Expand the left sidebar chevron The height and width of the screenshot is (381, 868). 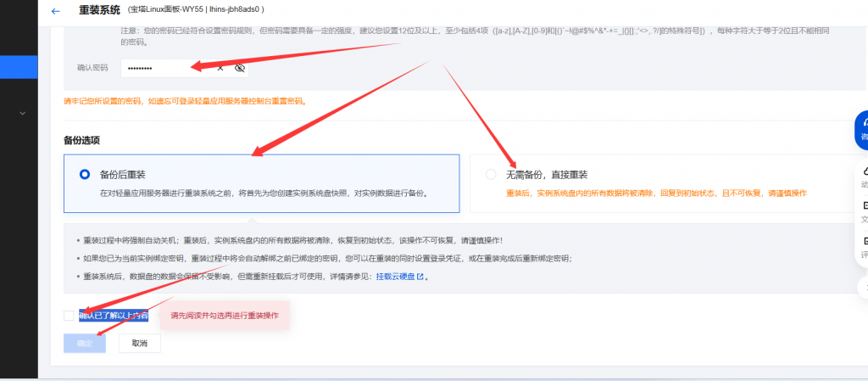click(23, 113)
